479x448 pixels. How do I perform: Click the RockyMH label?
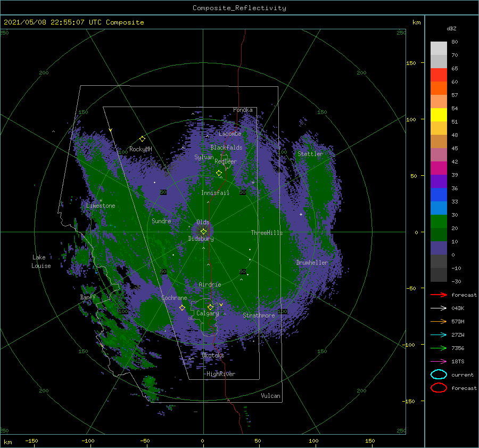tap(141, 149)
